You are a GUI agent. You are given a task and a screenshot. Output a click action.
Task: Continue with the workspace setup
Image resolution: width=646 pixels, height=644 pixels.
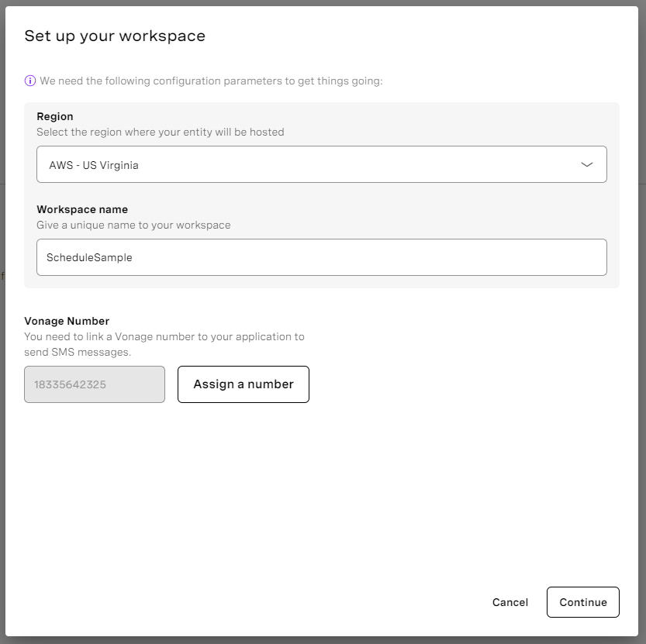(x=583, y=602)
